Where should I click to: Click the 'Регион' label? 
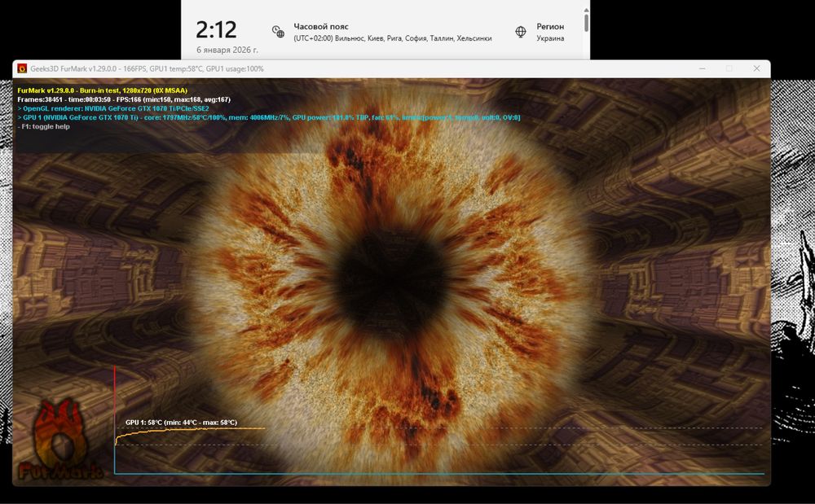point(550,27)
